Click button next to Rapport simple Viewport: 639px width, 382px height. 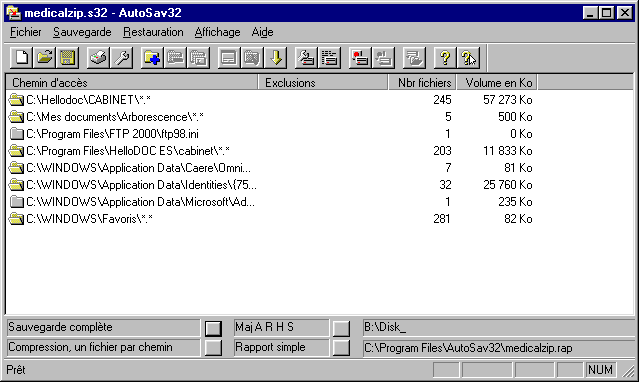point(341,348)
